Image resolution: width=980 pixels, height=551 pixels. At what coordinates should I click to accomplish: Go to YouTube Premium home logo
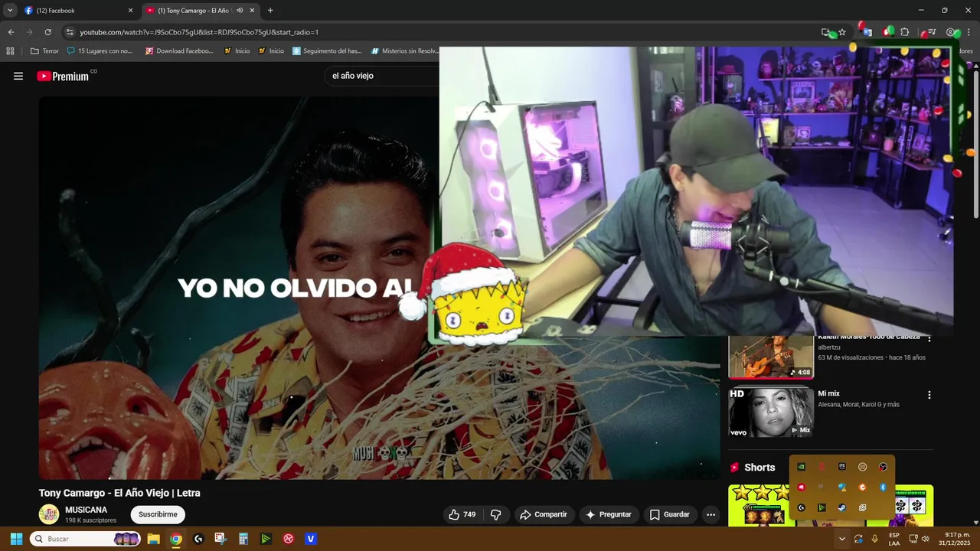[64, 76]
